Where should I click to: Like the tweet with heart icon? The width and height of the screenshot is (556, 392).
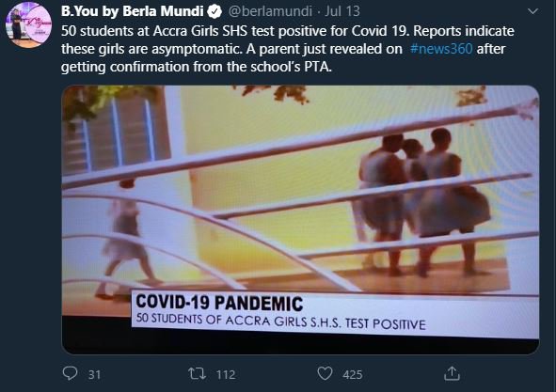[x=325, y=373]
